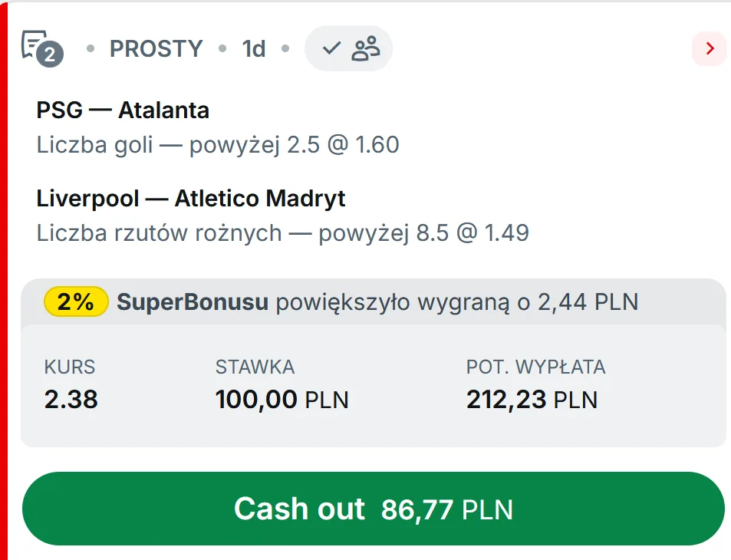
Task: Expand the PSG — Atalanta selection
Action: [x=123, y=110]
